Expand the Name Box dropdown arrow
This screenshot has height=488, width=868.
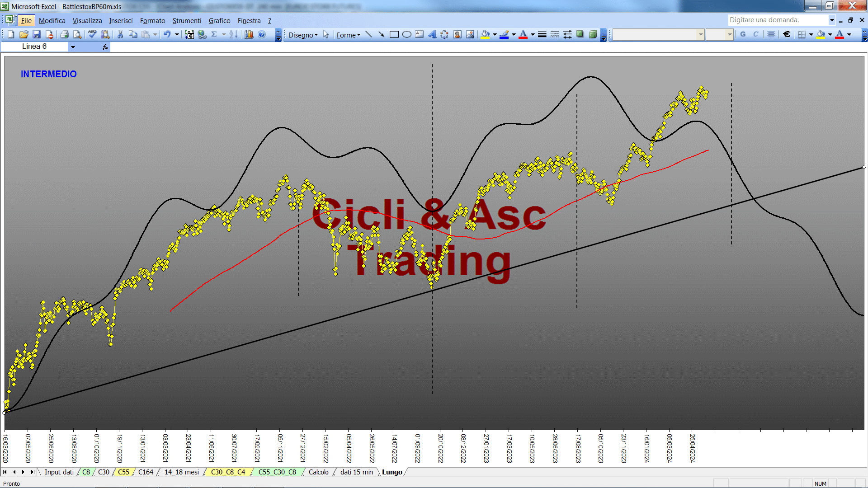[73, 47]
